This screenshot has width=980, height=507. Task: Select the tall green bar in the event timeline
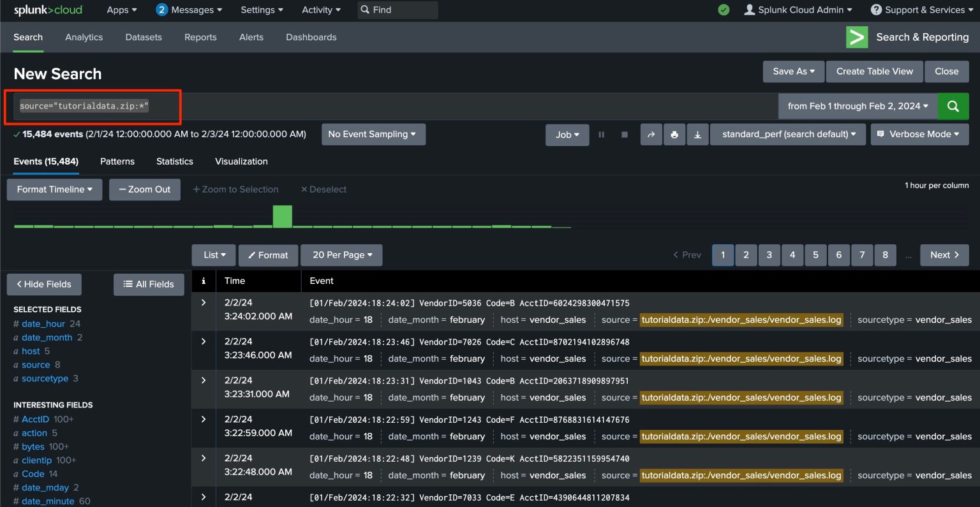pyautogui.click(x=283, y=217)
